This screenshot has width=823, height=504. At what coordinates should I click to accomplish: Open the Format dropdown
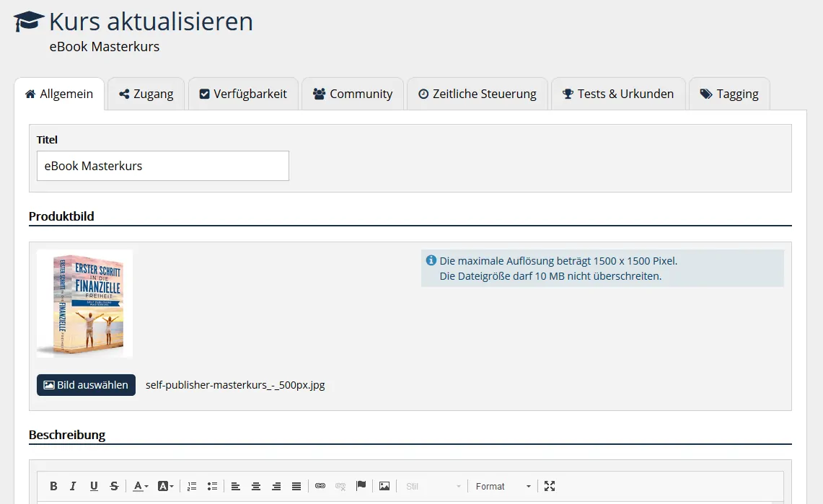point(503,486)
